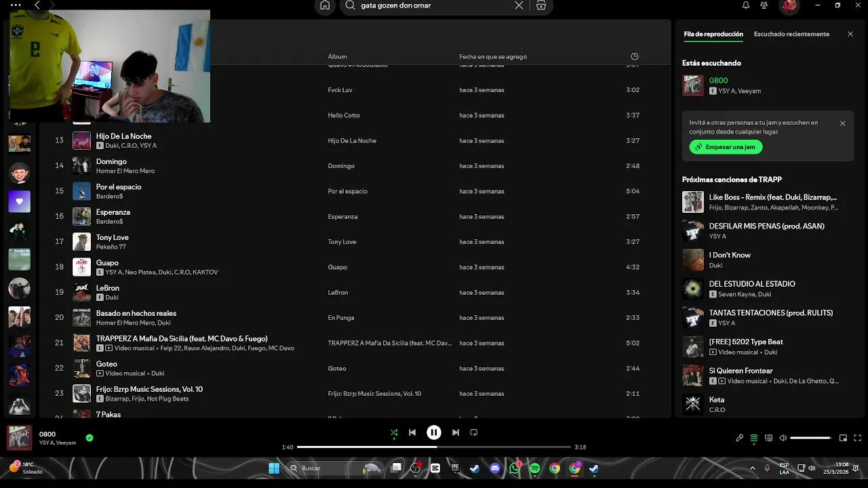The image size is (868, 488).
Task: Go back with the left arrow
Action: click(x=37, y=5)
